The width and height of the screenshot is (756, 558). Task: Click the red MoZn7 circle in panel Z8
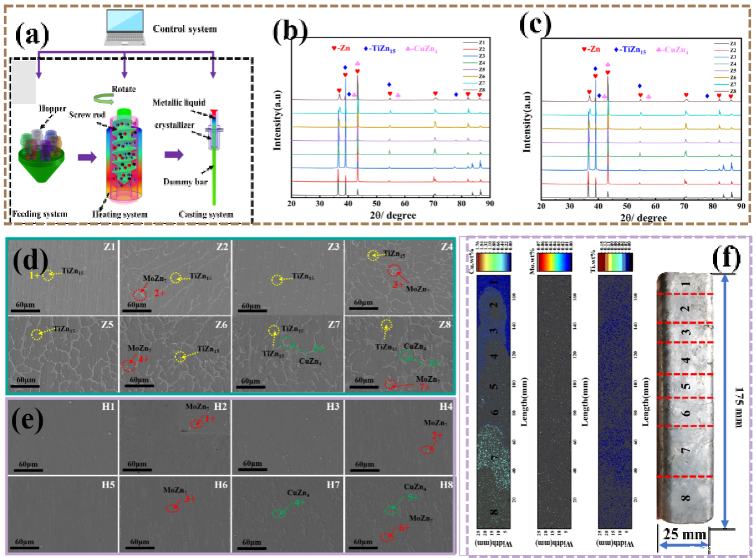tap(389, 384)
